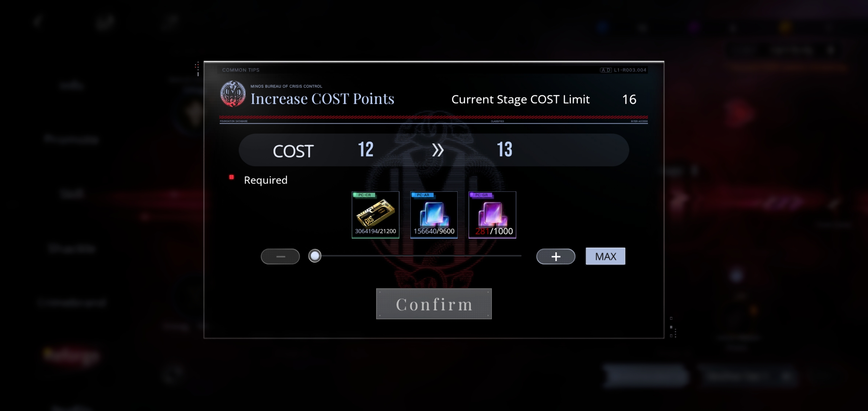Click the double chevron arrow between COST values
The image size is (868, 411).
(x=438, y=150)
